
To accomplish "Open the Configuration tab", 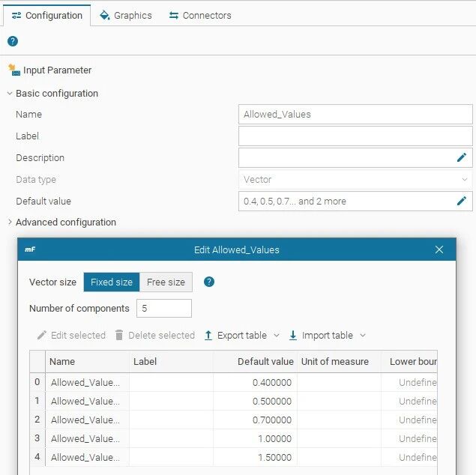I will (x=46, y=16).
